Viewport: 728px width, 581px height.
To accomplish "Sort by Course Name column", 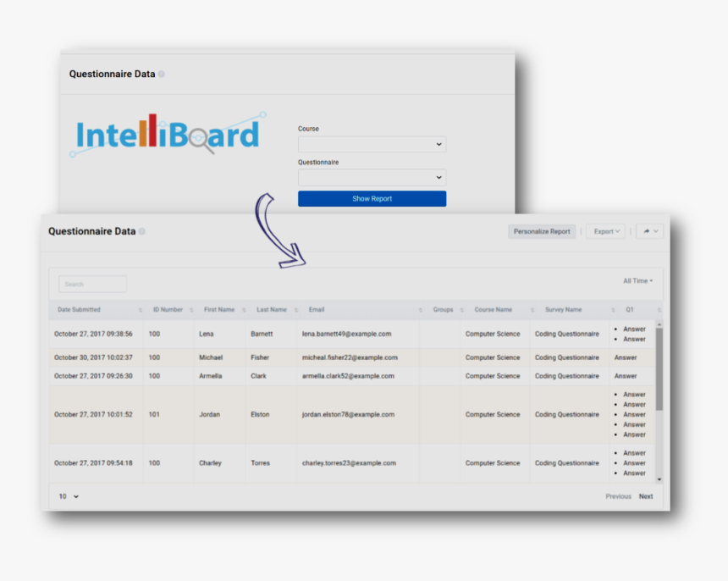I will 497,310.
